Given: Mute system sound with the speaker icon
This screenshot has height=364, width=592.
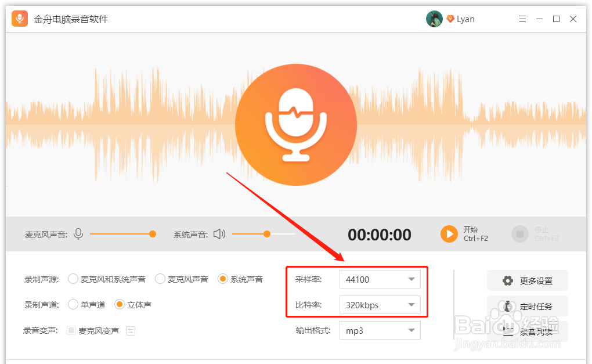Looking at the screenshot, I should 219,234.
